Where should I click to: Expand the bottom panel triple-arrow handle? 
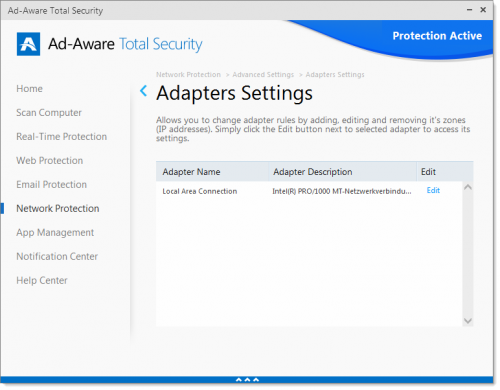pos(247,380)
